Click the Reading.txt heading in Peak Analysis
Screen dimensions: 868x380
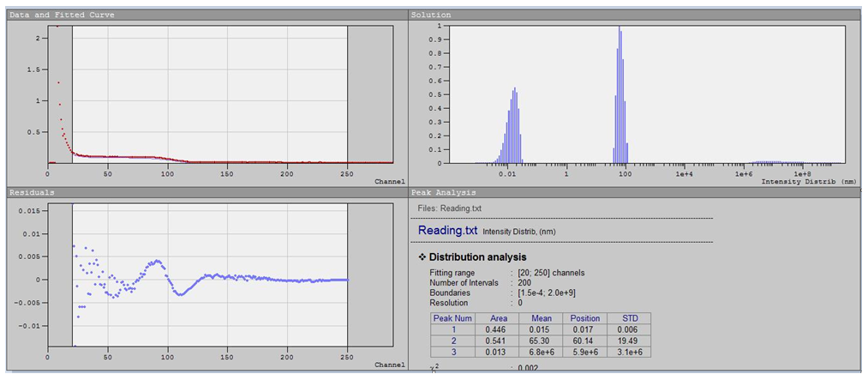click(446, 231)
